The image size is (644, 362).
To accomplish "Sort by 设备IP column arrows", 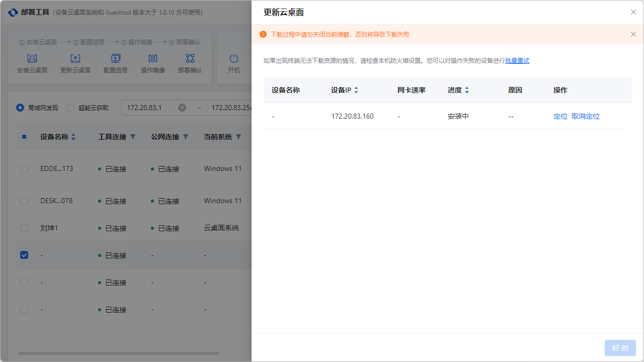I will 356,90.
